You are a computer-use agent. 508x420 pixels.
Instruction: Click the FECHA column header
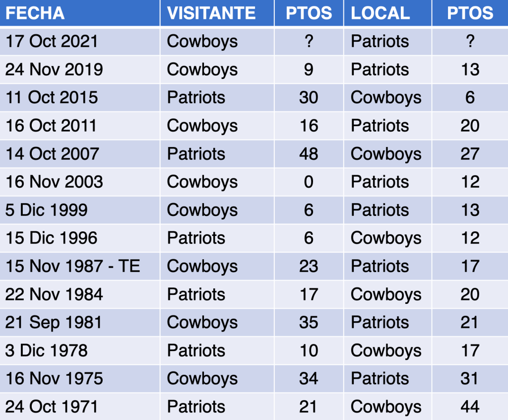[x=35, y=13]
